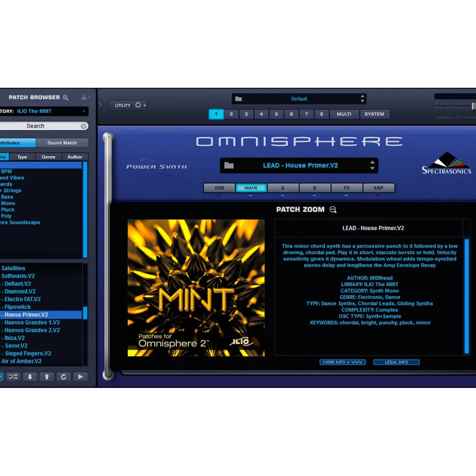Click the Utility gear icon
This screenshot has width=476, height=476.
point(138,105)
